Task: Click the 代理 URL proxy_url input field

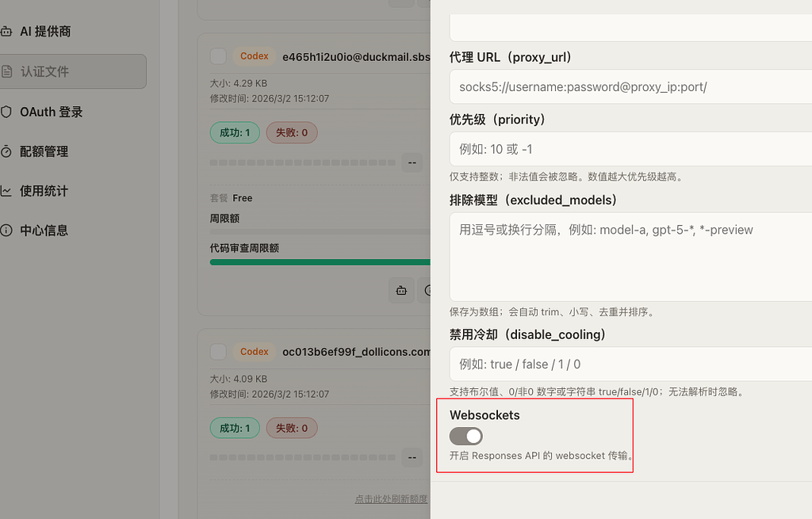Action: click(630, 86)
